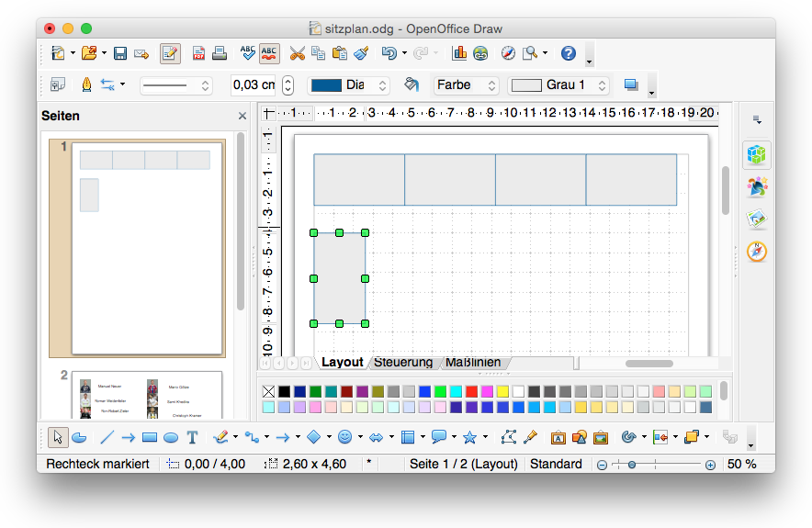Open the Farbe fill type dropdown
Image resolution: width=812 pixels, height=528 pixels.
tap(466, 85)
